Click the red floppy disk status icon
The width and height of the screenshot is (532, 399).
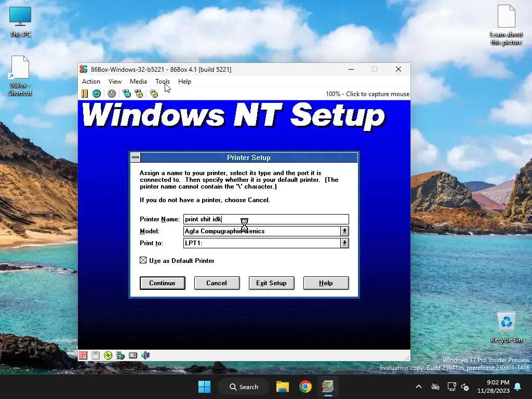pos(83,355)
